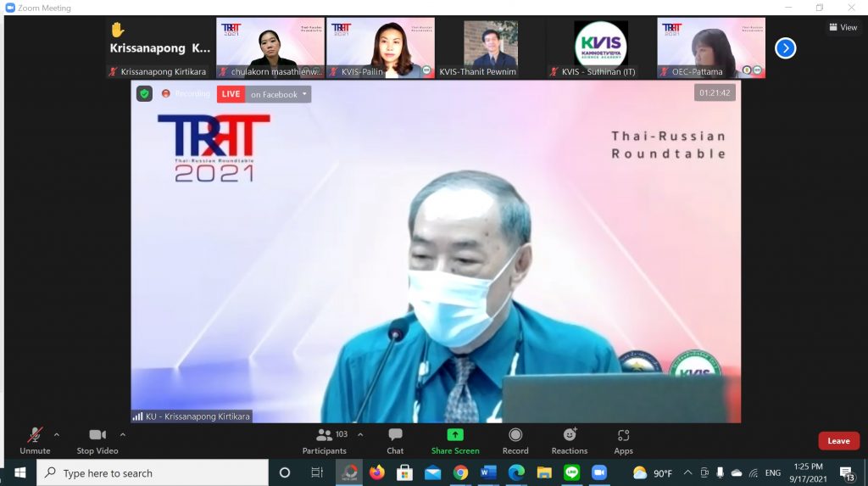The height and width of the screenshot is (486, 868).
Task: Open Firefox from the taskbar
Action: click(x=377, y=472)
